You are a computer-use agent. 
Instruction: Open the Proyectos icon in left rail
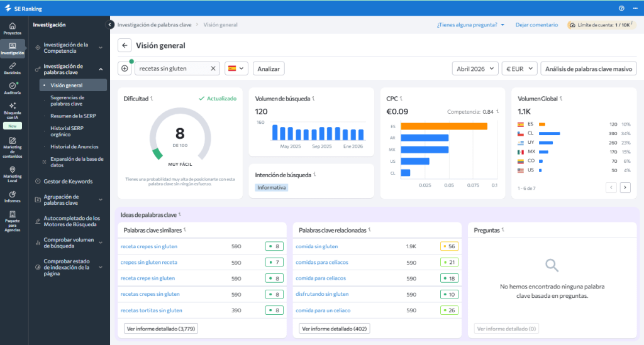13,28
